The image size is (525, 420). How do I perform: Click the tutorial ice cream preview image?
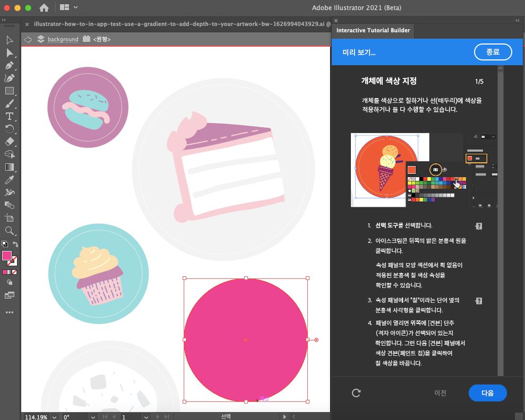[424, 170]
